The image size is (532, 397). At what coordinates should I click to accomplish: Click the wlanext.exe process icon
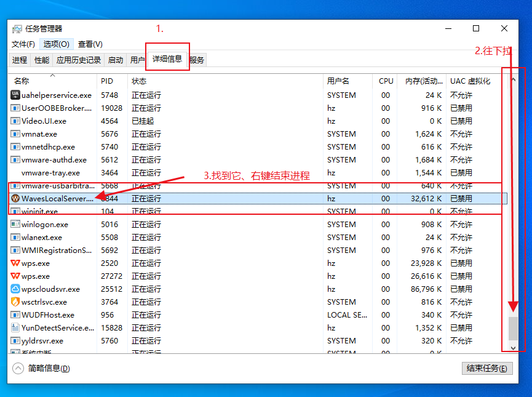(15, 238)
